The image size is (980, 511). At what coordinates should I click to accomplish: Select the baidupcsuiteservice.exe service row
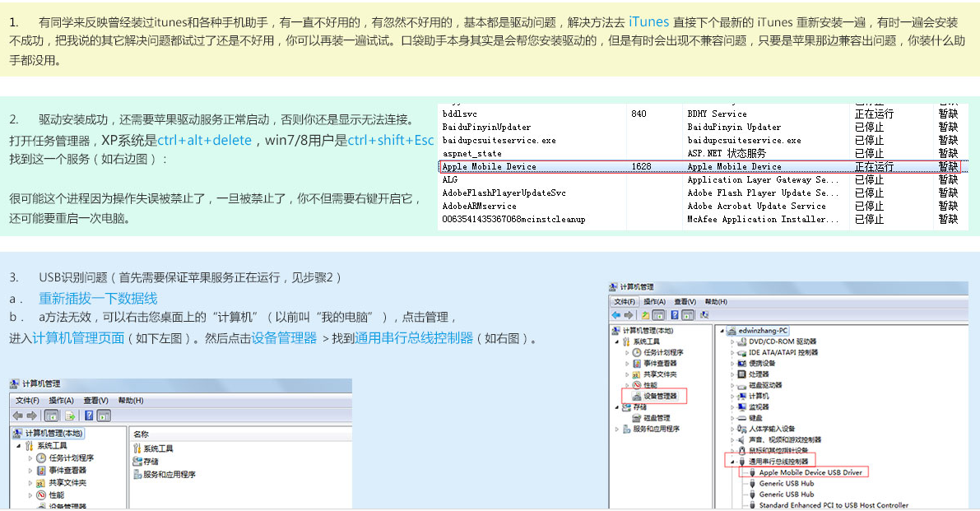(x=704, y=140)
